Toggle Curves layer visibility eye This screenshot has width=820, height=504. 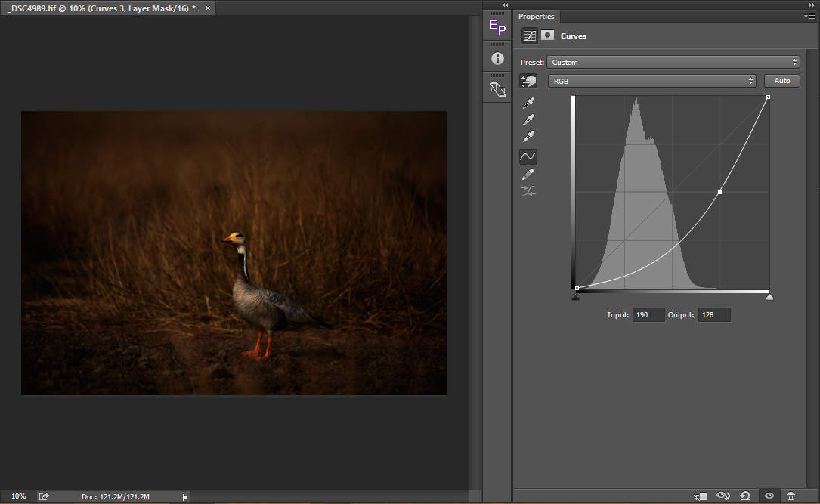(x=769, y=496)
